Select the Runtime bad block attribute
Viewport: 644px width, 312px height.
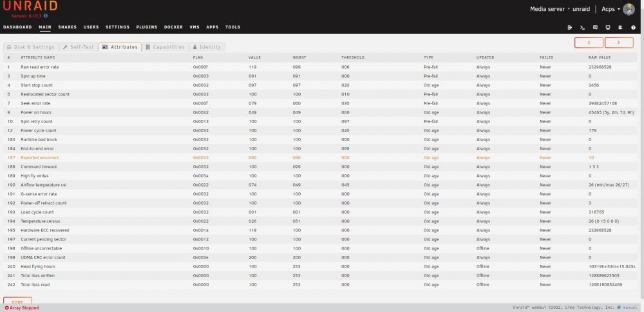39,139
